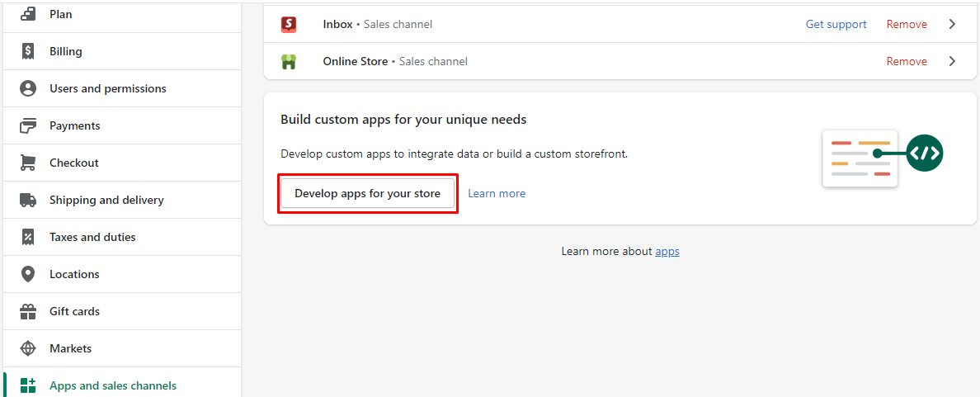Click Get support for Inbox
Screen dimensions: 980x397
point(836,24)
